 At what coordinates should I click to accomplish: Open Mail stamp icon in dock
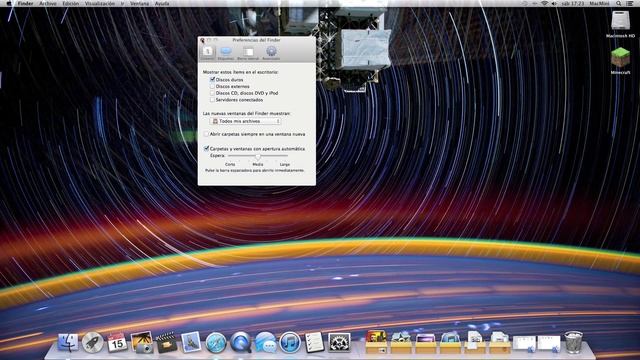pyautogui.click(x=191, y=342)
